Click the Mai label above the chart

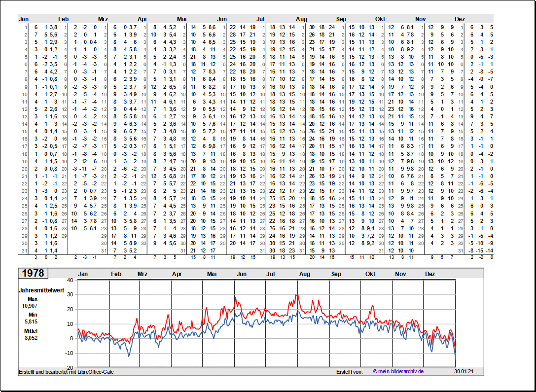(212, 274)
